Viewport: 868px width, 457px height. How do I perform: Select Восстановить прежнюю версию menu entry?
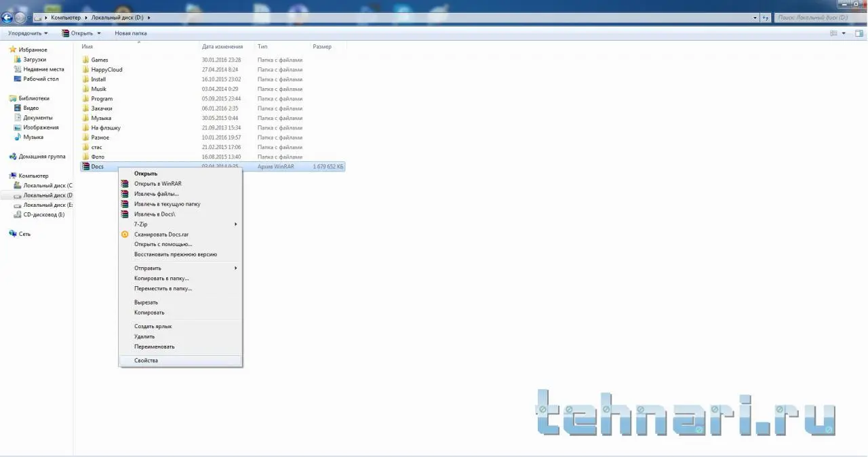[x=180, y=254]
